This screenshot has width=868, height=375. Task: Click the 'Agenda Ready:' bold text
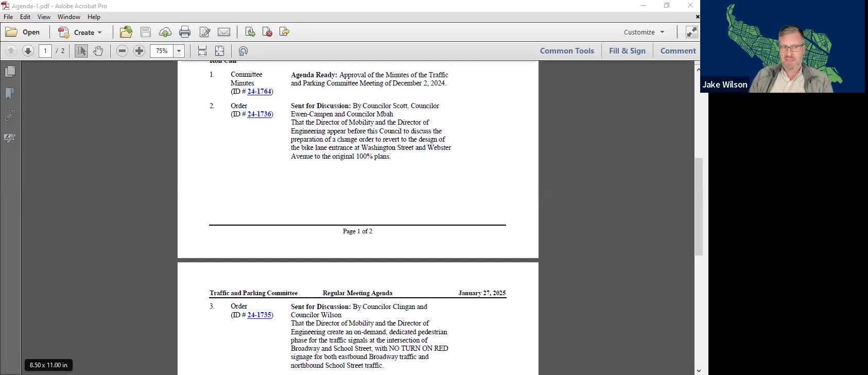pos(314,75)
